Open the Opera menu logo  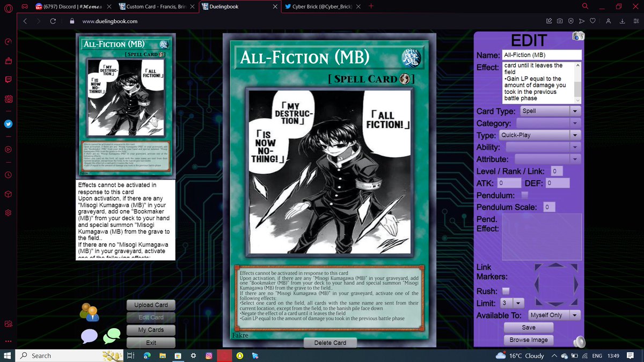pos(9,7)
